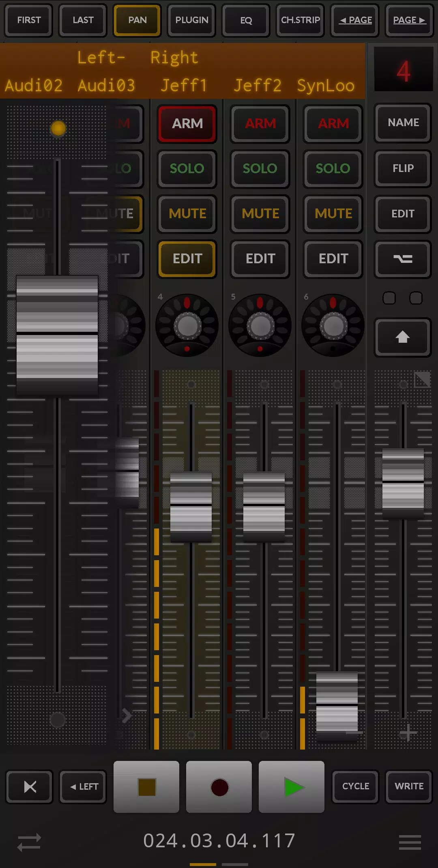This screenshot has width=438, height=868.
Task: Arm the Jeff2 track for recording
Action: (x=260, y=124)
